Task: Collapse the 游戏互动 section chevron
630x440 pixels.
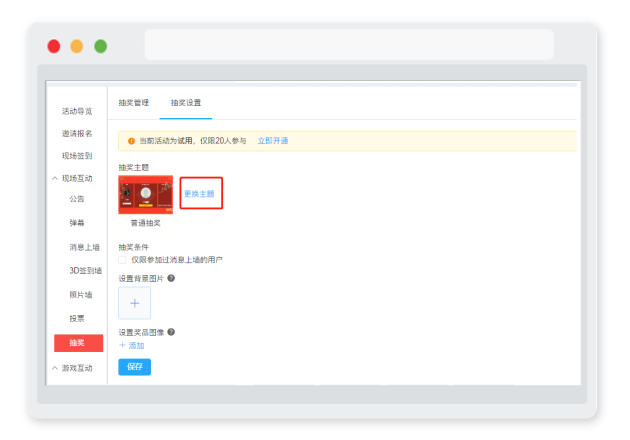Action: click(55, 368)
